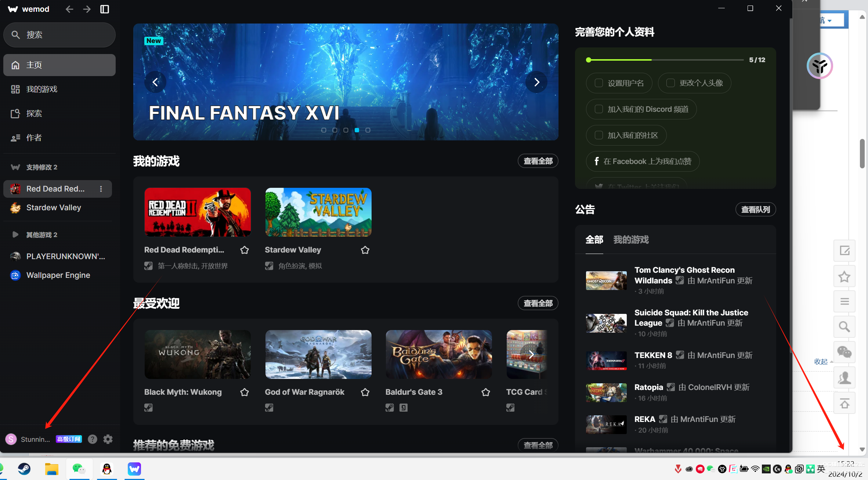This screenshot has height=480, width=868.
Task: Check the set username checkbox
Action: tap(599, 83)
